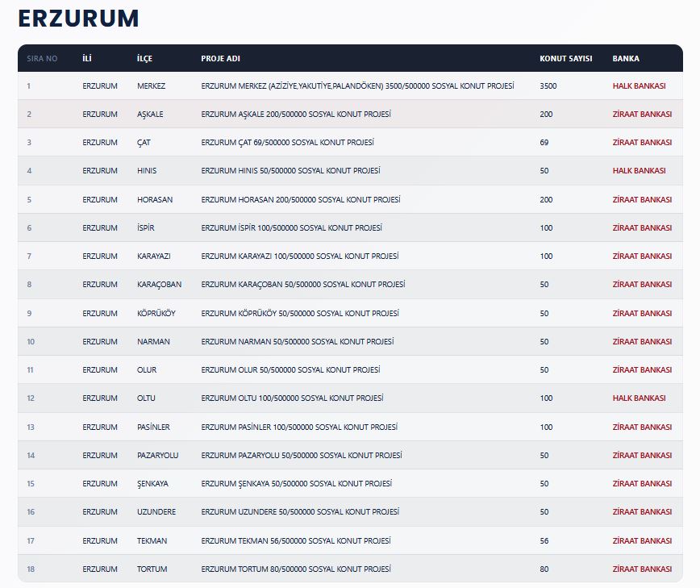Click ERZURUM PASİNLER 100/500000 project name
This screenshot has height=588, width=700.
pyautogui.click(x=299, y=427)
